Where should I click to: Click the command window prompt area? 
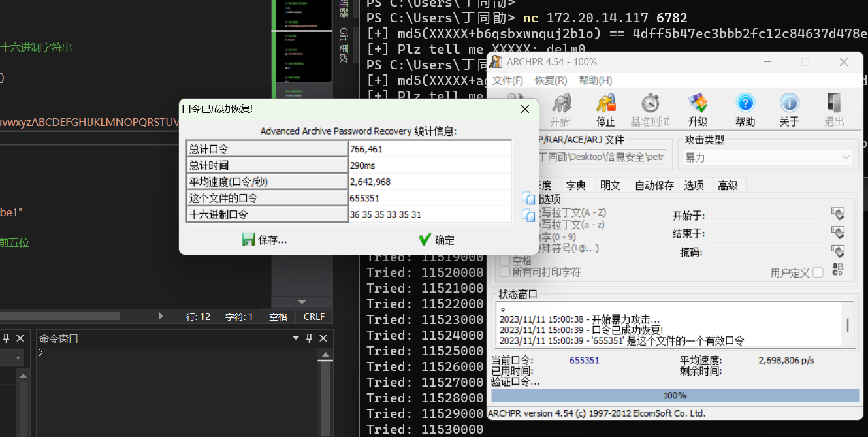pyautogui.click(x=176, y=392)
